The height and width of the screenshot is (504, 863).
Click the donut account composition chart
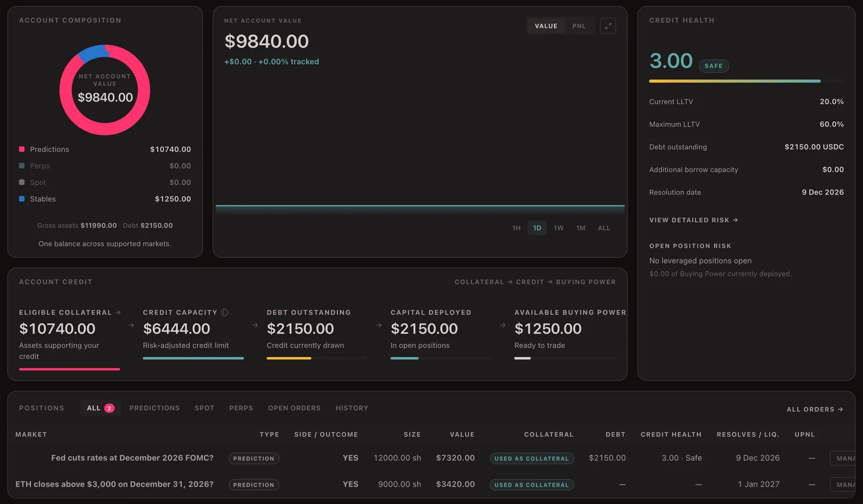[105, 90]
